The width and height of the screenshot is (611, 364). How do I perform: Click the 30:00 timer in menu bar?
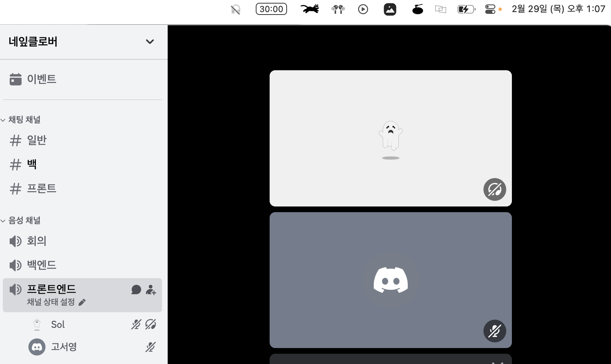[x=271, y=9]
